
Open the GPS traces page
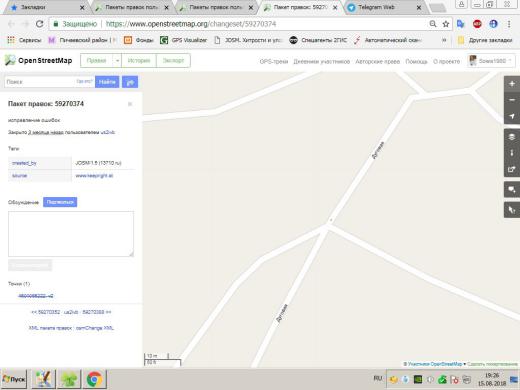pos(274,61)
